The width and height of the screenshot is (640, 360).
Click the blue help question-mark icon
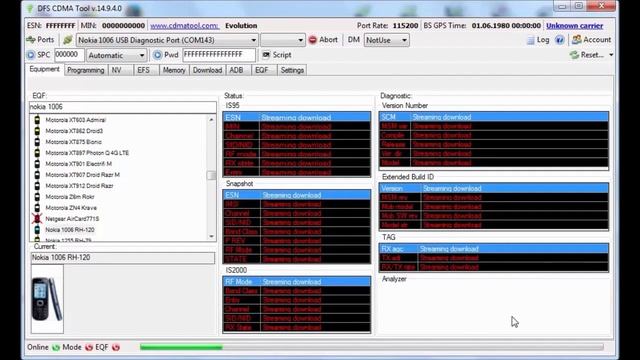coord(560,40)
